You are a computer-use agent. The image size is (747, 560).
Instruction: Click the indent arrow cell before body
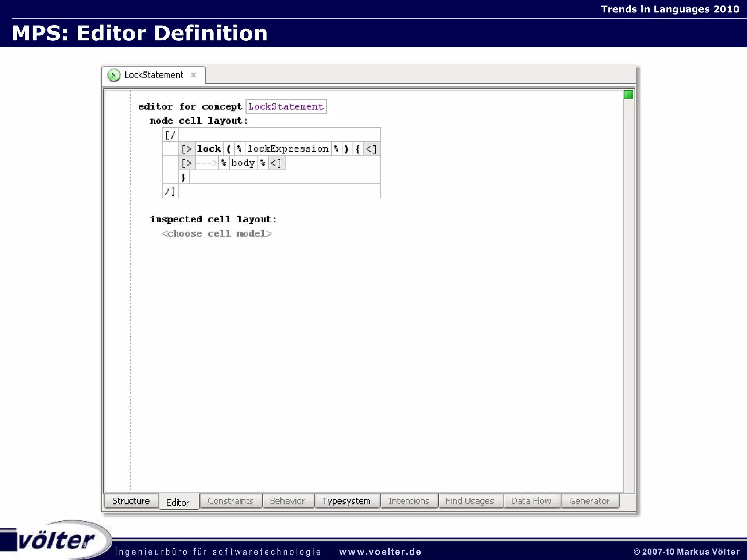207,163
